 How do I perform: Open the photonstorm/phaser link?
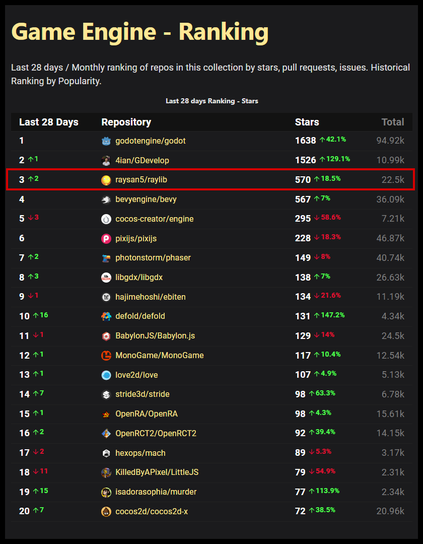(153, 258)
